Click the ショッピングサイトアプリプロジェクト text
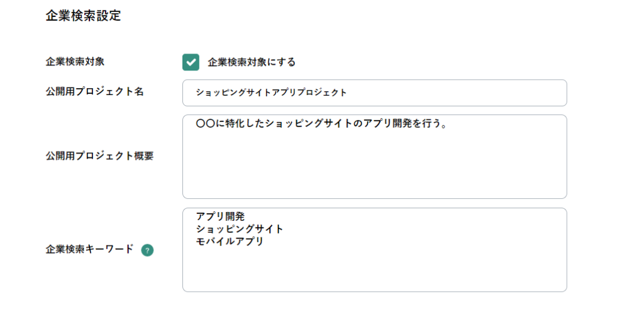This screenshot has width=644, height=314. click(271, 93)
